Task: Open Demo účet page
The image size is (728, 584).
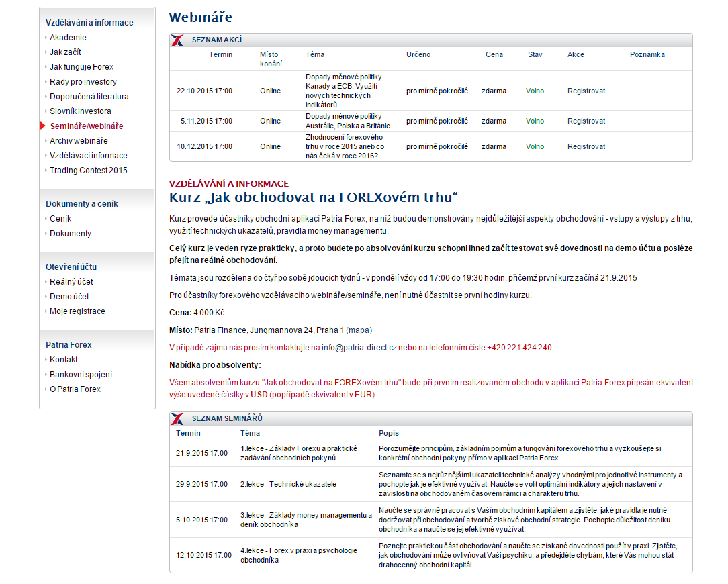Action: click(69, 297)
